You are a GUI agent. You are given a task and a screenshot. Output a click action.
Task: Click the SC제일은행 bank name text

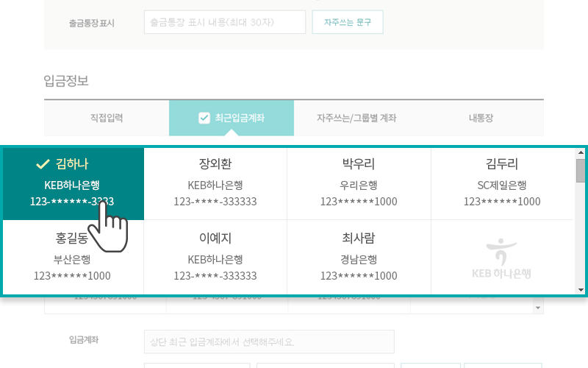(x=502, y=185)
